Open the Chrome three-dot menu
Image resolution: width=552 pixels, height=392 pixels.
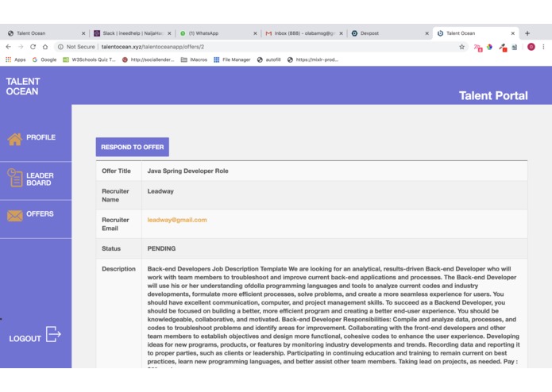click(543, 47)
